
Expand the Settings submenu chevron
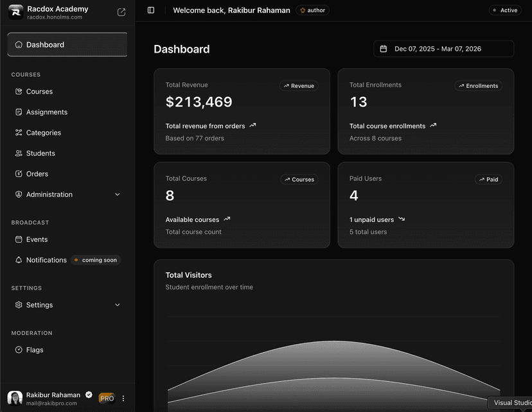[x=118, y=305]
